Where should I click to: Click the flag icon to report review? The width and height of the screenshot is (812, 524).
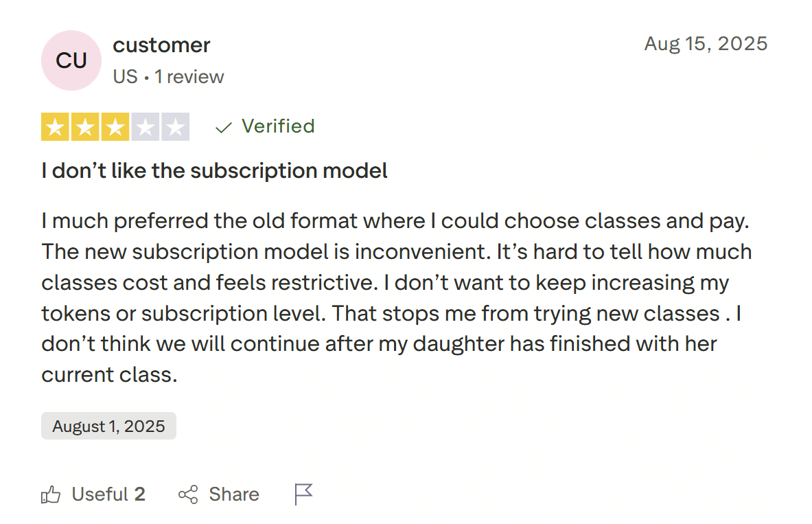(x=303, y=493)
